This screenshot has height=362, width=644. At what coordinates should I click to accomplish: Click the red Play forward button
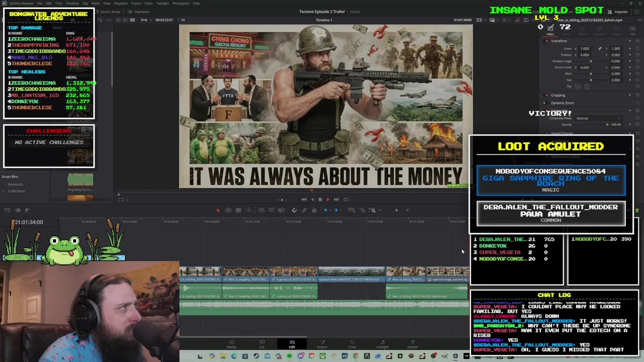point(328,200)
